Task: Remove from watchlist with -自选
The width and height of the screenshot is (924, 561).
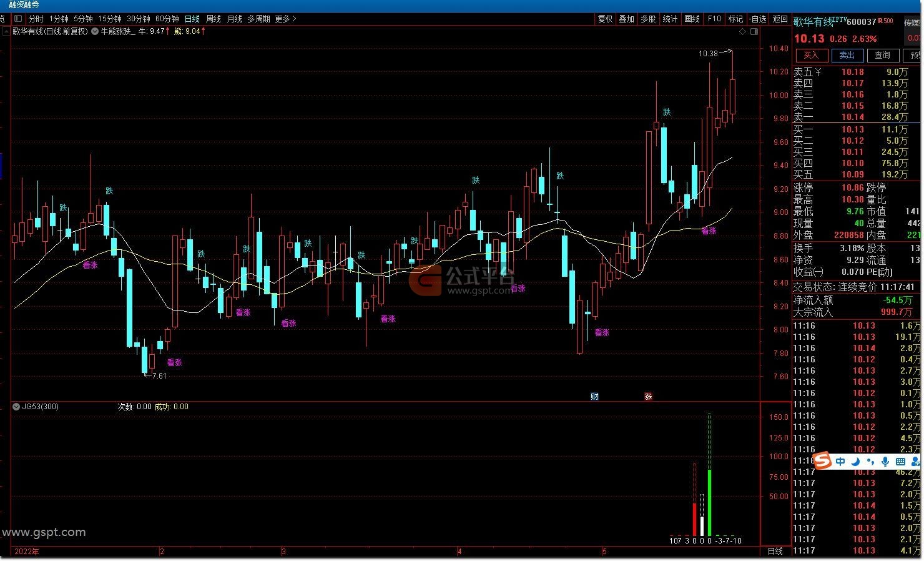Action: (x=757, y=19)
